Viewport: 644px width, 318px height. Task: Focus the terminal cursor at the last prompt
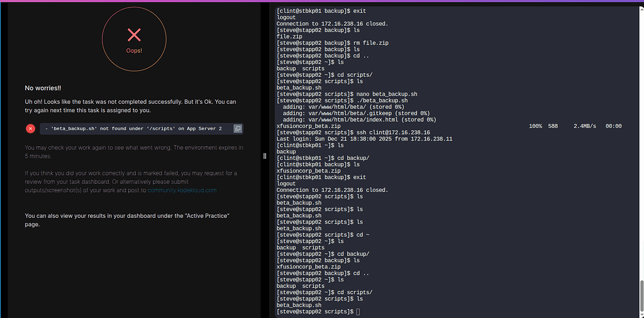[x=358, y=312]
